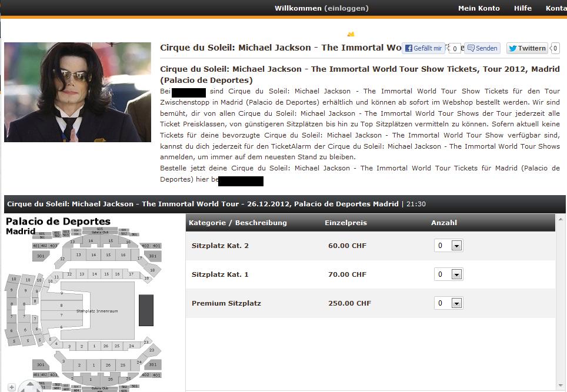
Task: Click the tweet count bubble beside Twittern
Action: pyautogui.click(x=555, y=48)
